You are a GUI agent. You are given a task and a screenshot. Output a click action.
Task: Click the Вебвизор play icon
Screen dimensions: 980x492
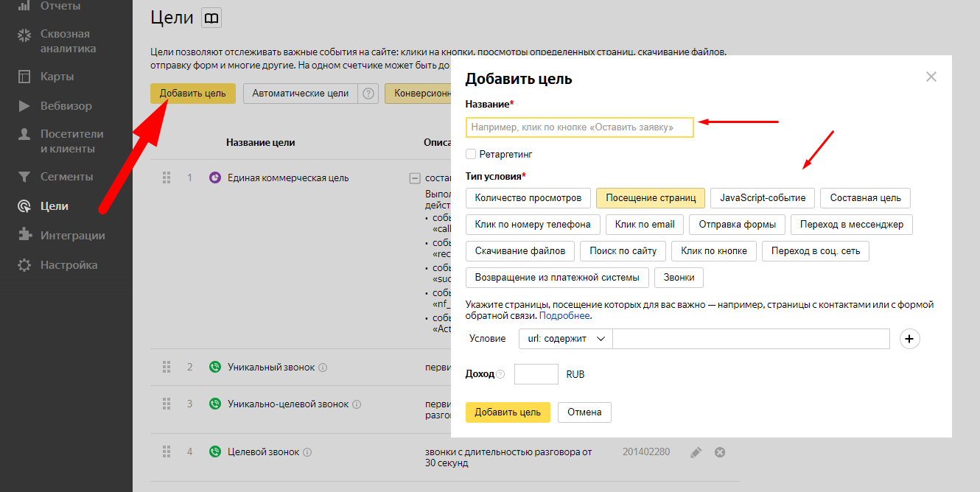coord(24,106)
